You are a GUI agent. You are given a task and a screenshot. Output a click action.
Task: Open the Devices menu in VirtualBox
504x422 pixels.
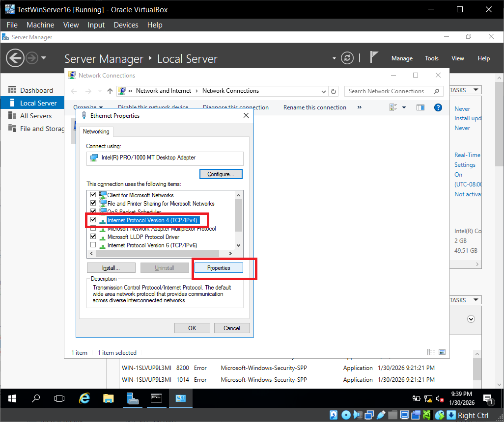pos(126,25)
